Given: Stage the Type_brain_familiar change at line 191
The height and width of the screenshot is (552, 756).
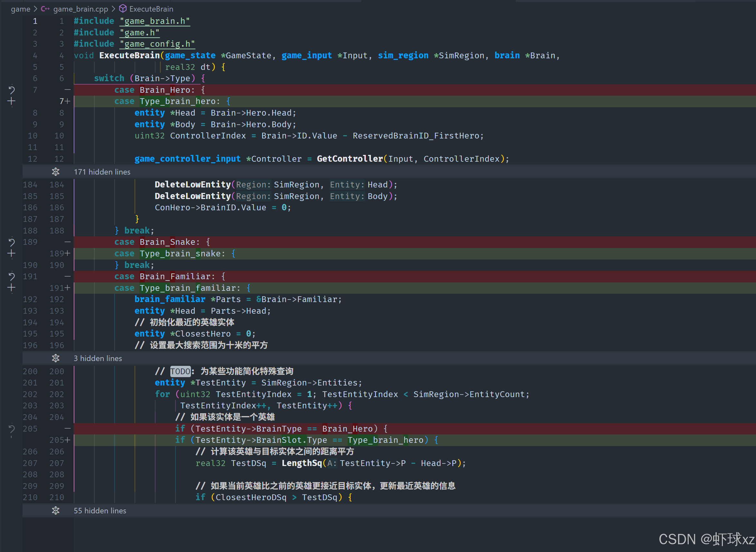Looking at the screenshot, I should pyautogui.click(x=11, y=288).
